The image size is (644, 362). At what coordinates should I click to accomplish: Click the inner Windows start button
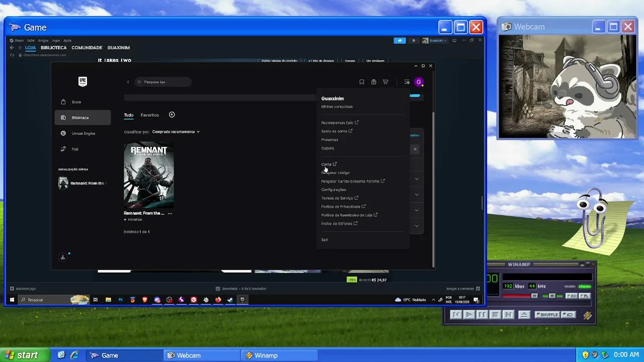[x=12, y=300]
